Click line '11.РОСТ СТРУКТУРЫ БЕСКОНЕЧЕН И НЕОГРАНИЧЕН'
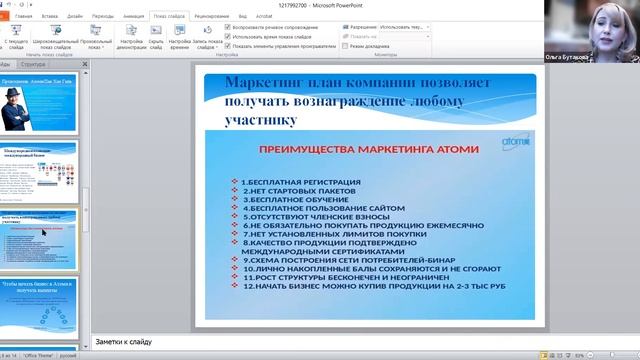Screen dimensions: 640x360 [x=346, y=277]
